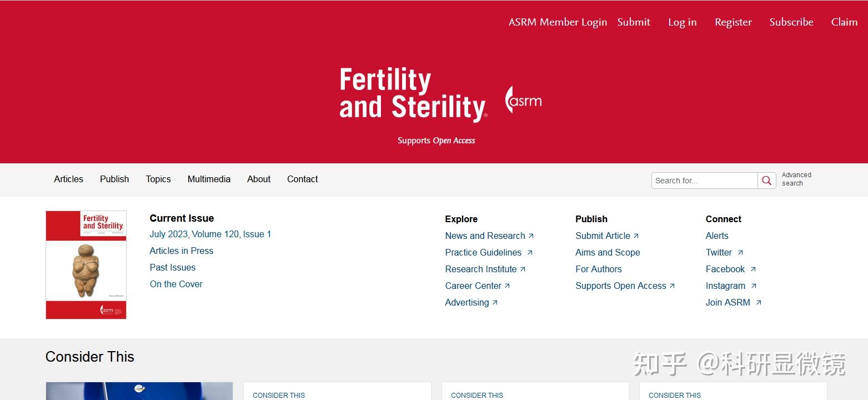Open the Twitter external link
Screen dimensions: 868x400
point(724,252)
